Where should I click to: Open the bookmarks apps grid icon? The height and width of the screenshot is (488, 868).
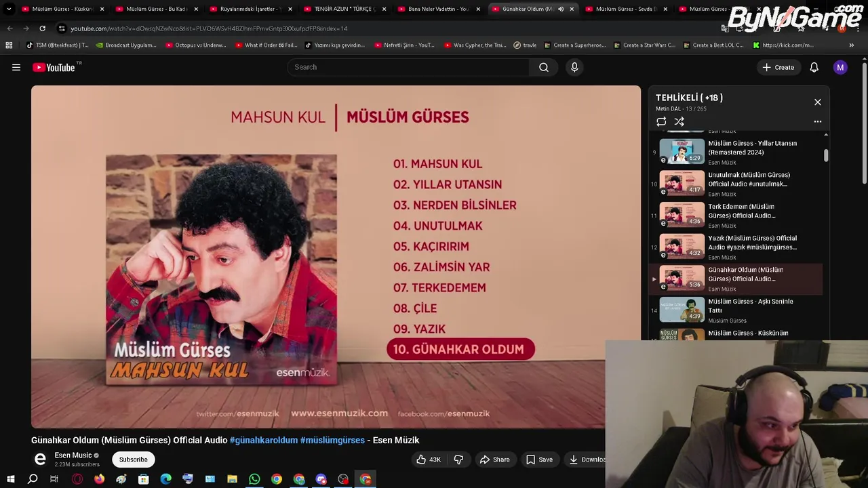9,45
